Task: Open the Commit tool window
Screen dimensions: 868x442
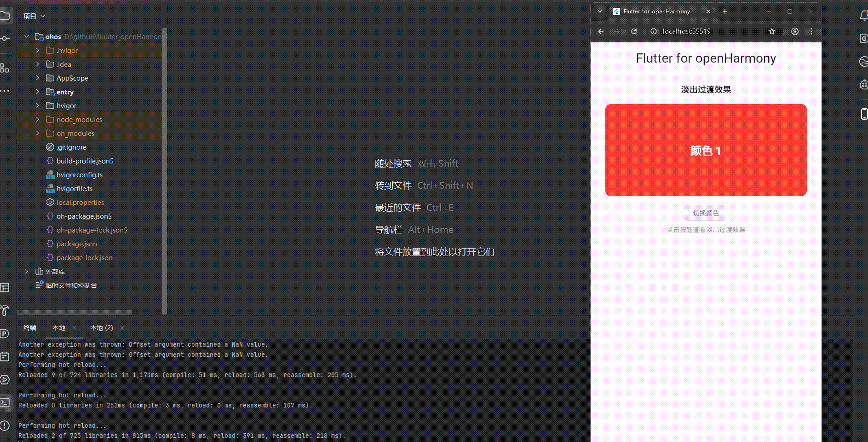Action: click(x=6, y=38)
